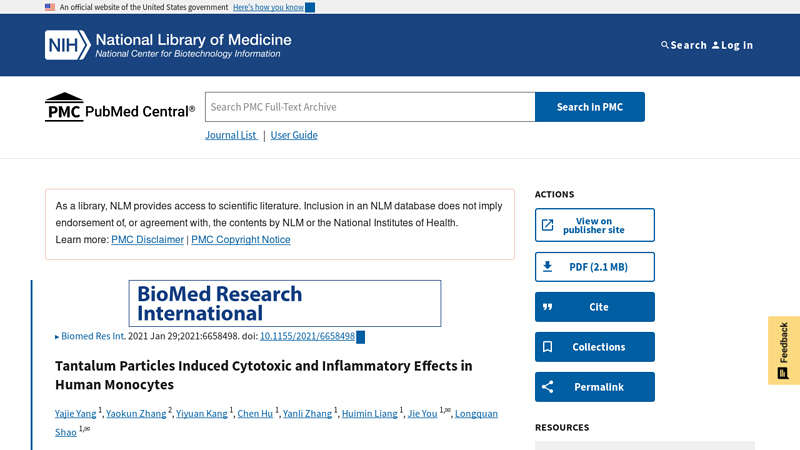Click the share Permalink icon

coord(547,387)
